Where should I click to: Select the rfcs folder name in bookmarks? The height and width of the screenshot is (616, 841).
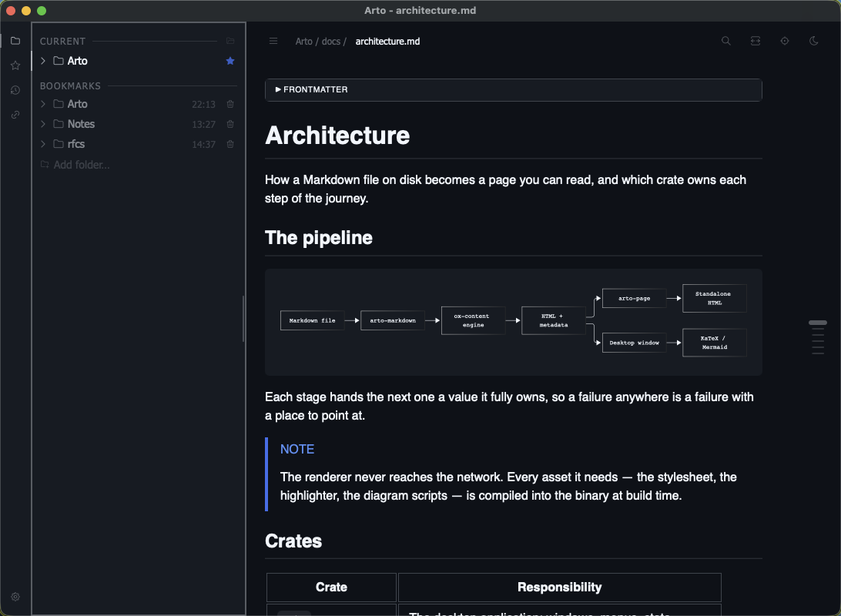(x=76, y=144)
